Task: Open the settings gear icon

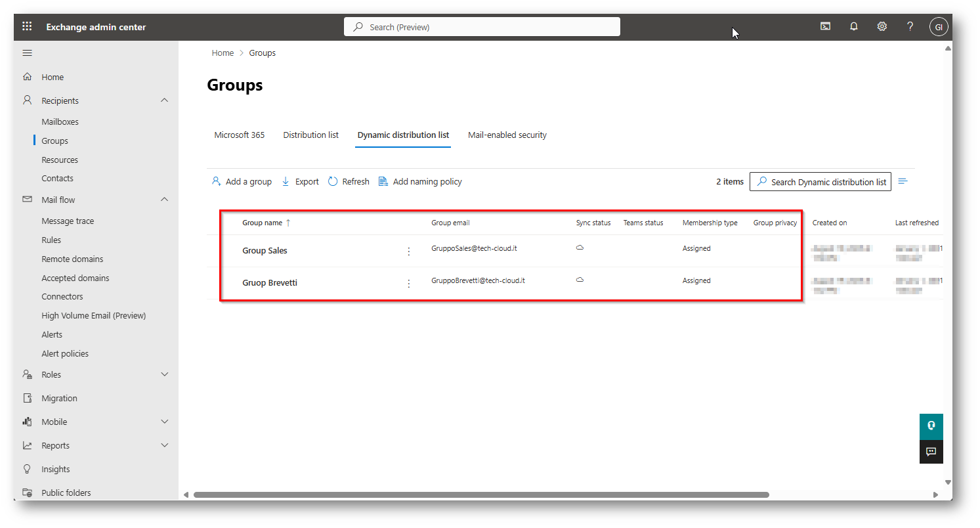Action: coord(882,27)
